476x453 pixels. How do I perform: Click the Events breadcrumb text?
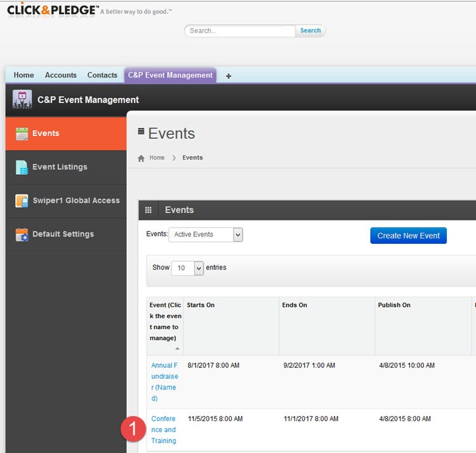192,158
